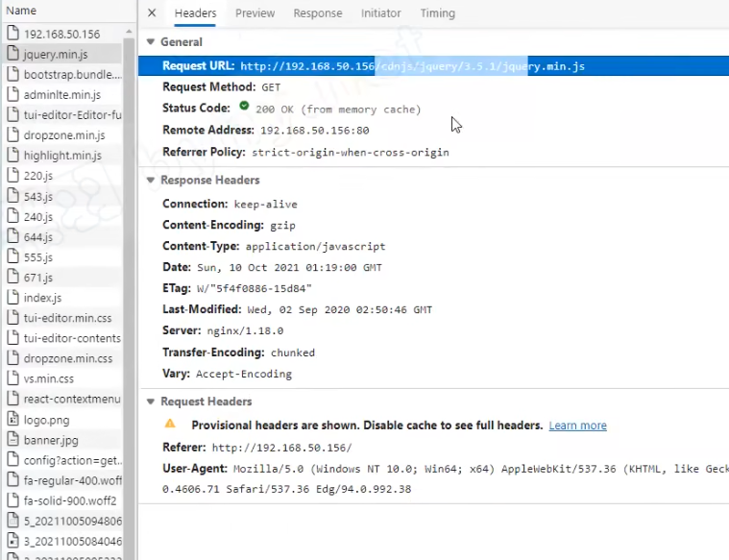Click the 555.js file icon

(13, 256)
